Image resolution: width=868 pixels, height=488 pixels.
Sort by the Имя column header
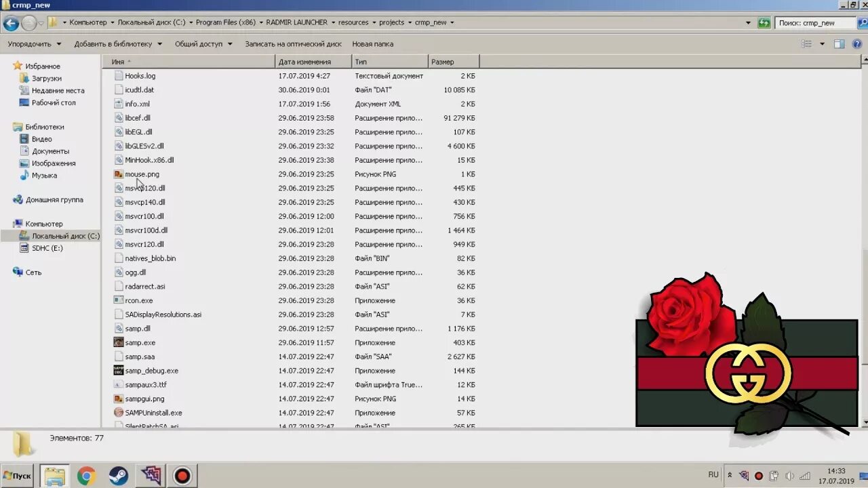coord(189,62)
